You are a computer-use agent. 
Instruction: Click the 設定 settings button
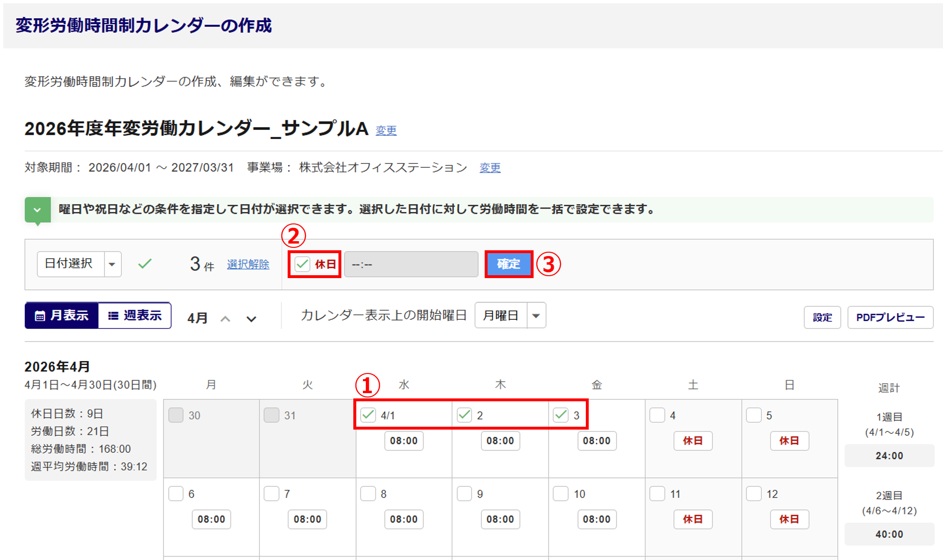tap(822, 317)
